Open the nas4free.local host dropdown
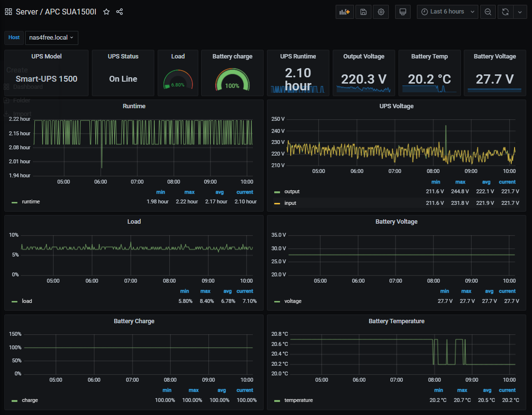 coord(52,38)
